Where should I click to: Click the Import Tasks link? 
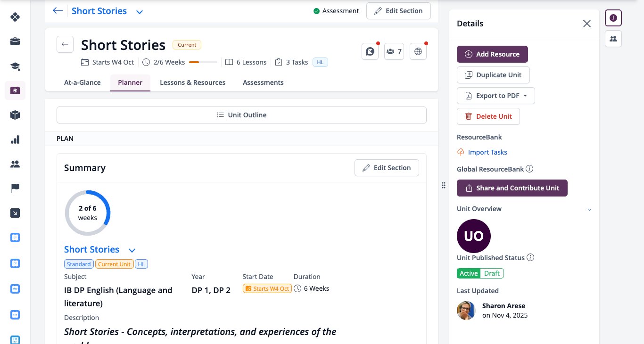click(487, 152)
